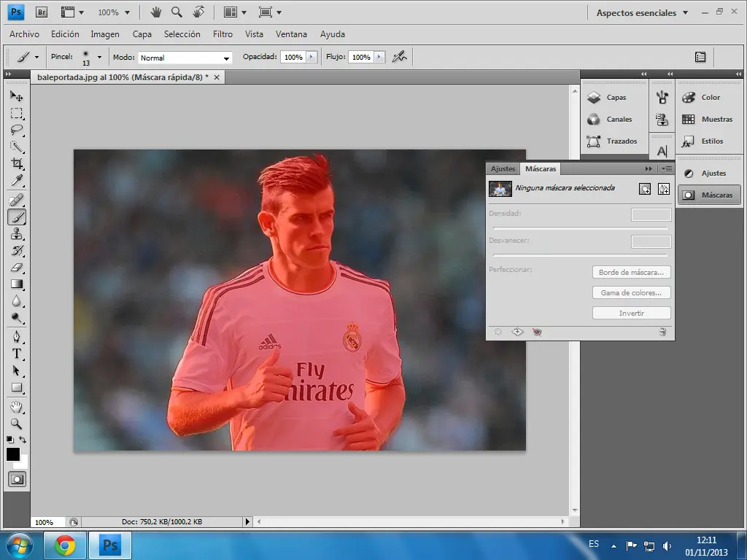Open the Windows Start menu
Image resolution: width=747 pixels, height=560 pixels.
point(20,545)
